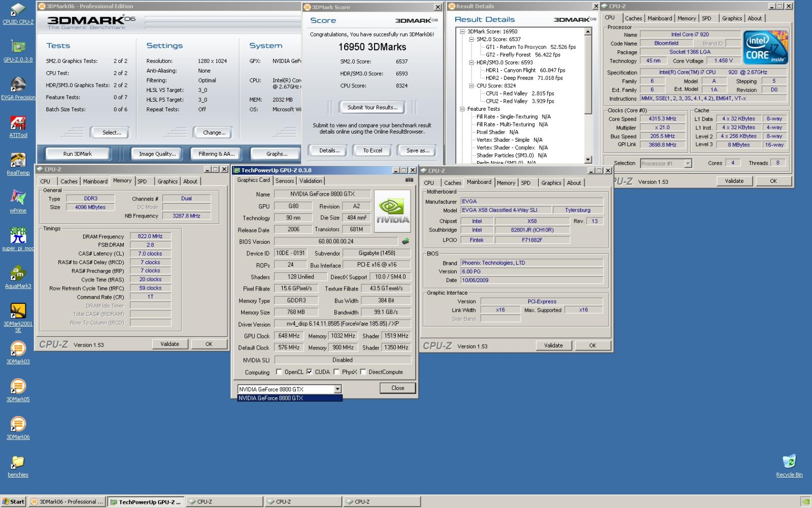Select NVIDIA GeForce 8800 GTX list entry
The image size is (812, 508).
290,398
